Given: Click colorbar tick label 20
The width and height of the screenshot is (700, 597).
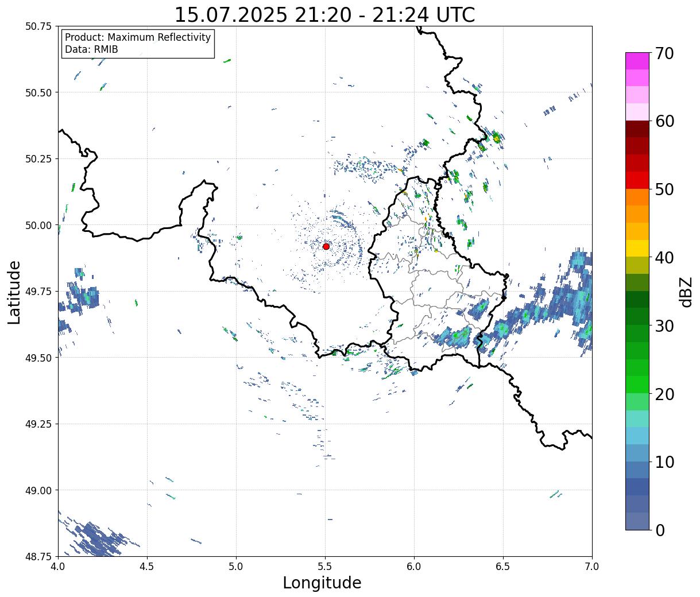Looking at the screenshot, I should pos(666,394).
